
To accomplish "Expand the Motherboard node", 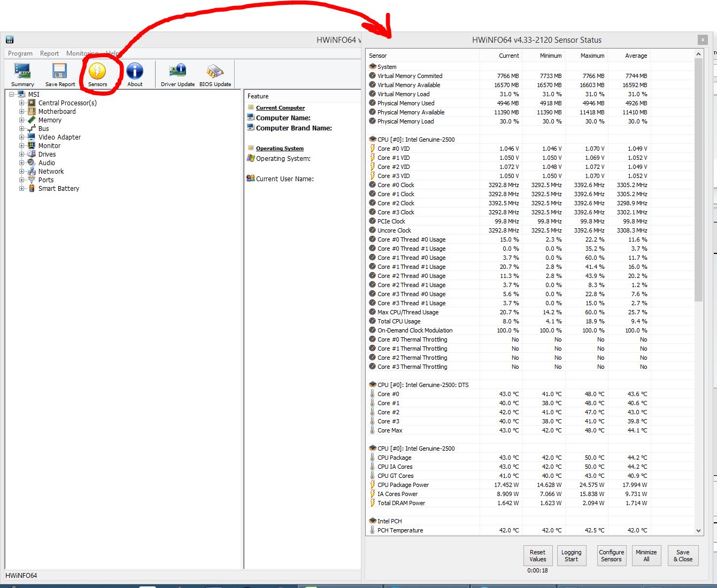I will point(22,111).
